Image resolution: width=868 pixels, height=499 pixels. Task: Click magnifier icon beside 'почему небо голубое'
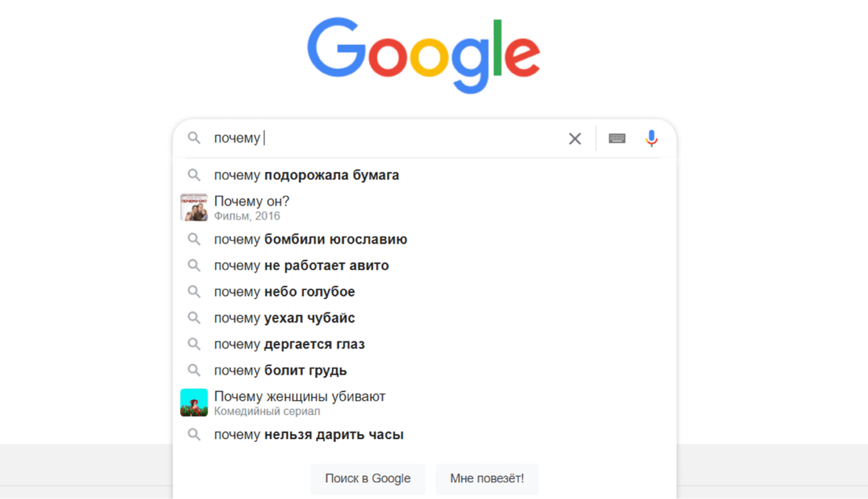pos(194,291)
